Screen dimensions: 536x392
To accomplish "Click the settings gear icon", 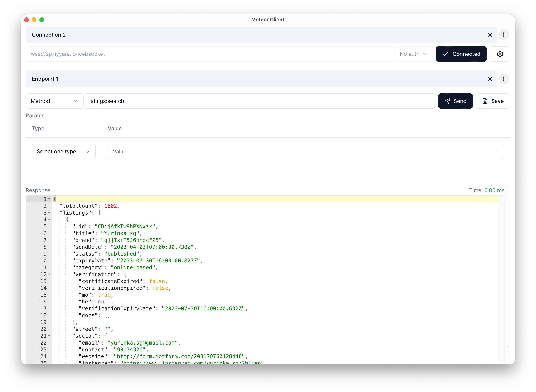I will point(500,54).
